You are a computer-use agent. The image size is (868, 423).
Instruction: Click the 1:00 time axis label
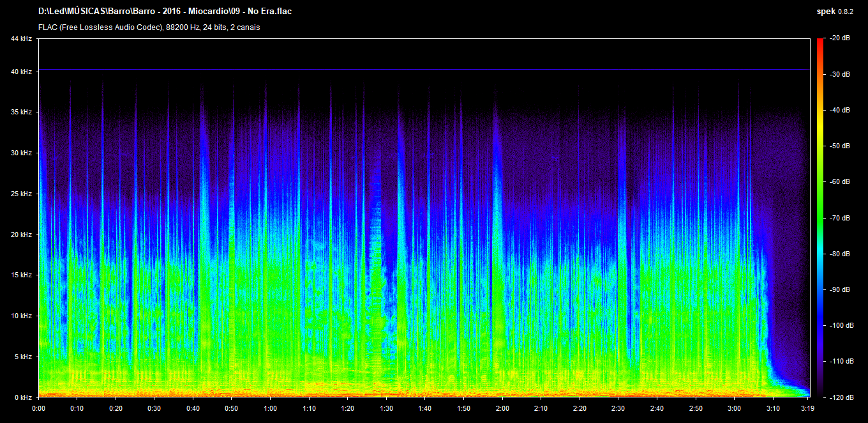pyautogui.click(x=270, y=408)
